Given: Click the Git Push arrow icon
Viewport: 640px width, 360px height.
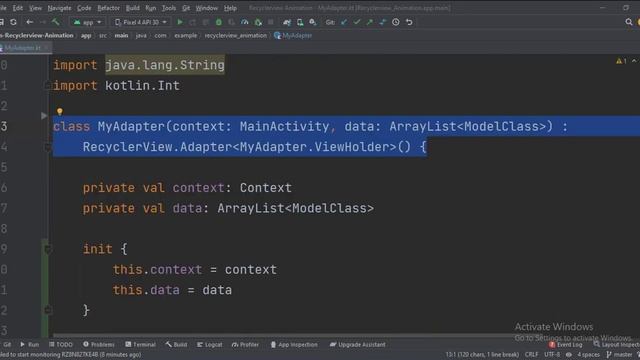Looking at the screenshot, I should tap(370, 22).
